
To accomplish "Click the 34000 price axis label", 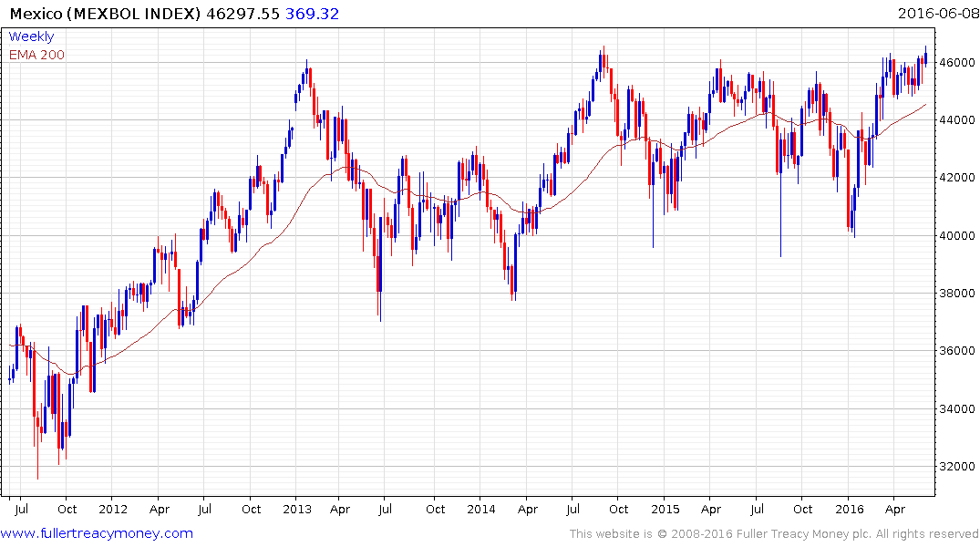I will tap(957, 408).
